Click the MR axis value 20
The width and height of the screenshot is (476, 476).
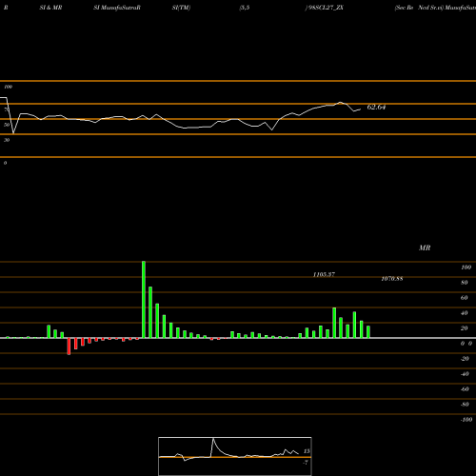(465, 328)
